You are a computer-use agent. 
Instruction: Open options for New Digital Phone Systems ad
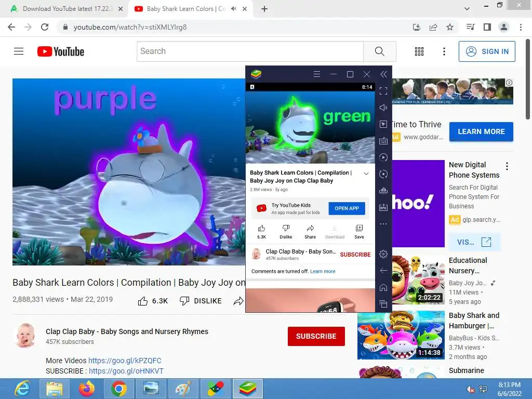click(507, 166)
